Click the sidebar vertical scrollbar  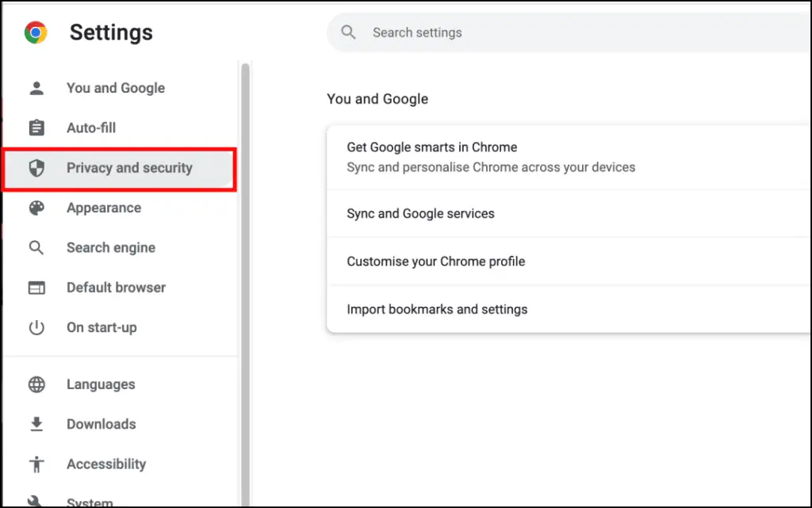(x=246, y=284)
